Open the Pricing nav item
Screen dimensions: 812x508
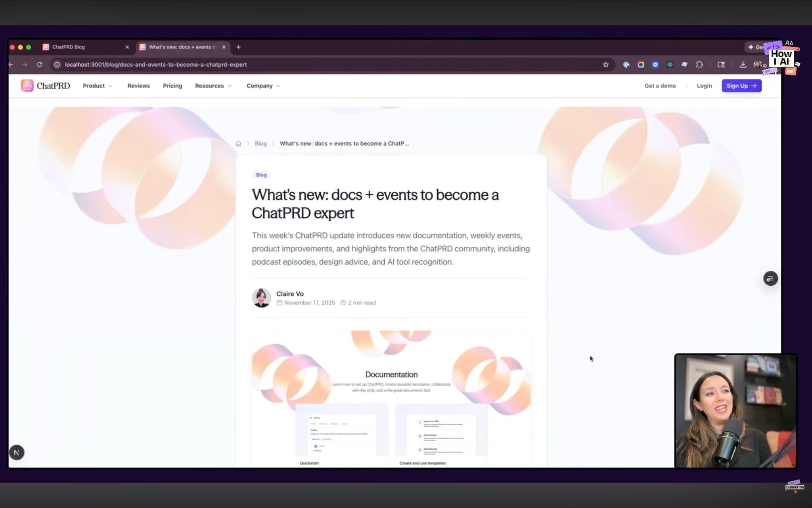[172, 86]
